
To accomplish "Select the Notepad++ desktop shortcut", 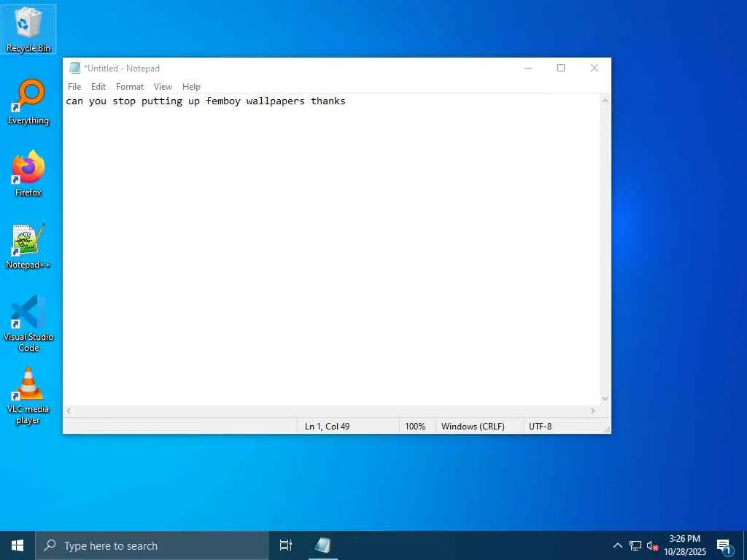I will [28, 246].
